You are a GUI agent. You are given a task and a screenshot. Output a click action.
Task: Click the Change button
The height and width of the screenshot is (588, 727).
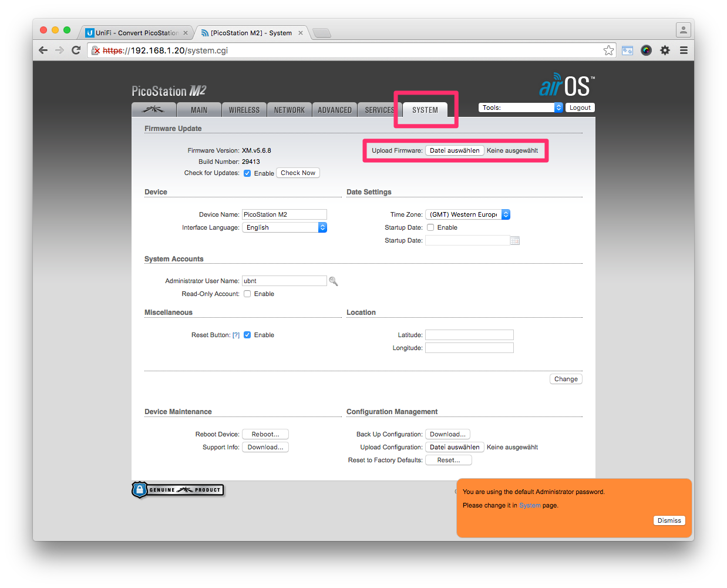[566, 379]
